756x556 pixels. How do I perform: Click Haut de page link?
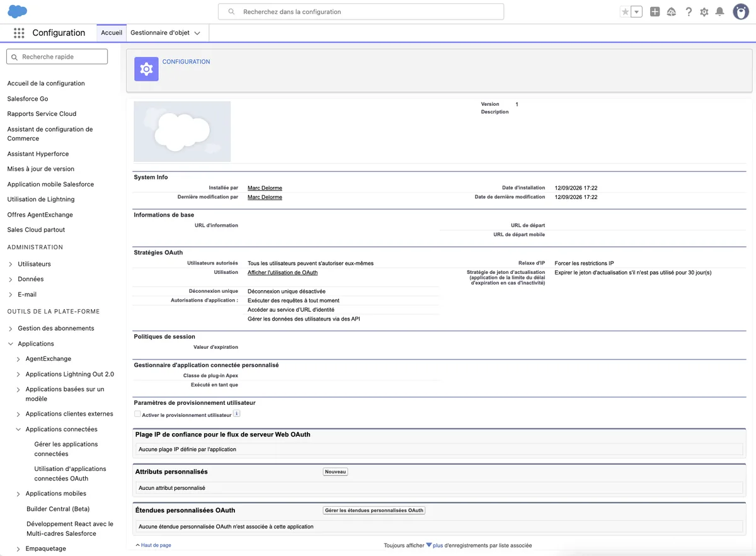coord(156,545)
